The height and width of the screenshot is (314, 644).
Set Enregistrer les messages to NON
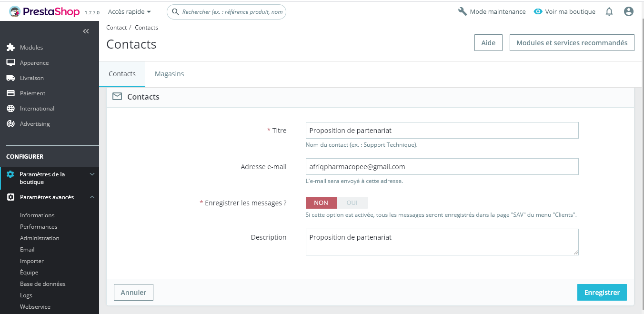321,203
